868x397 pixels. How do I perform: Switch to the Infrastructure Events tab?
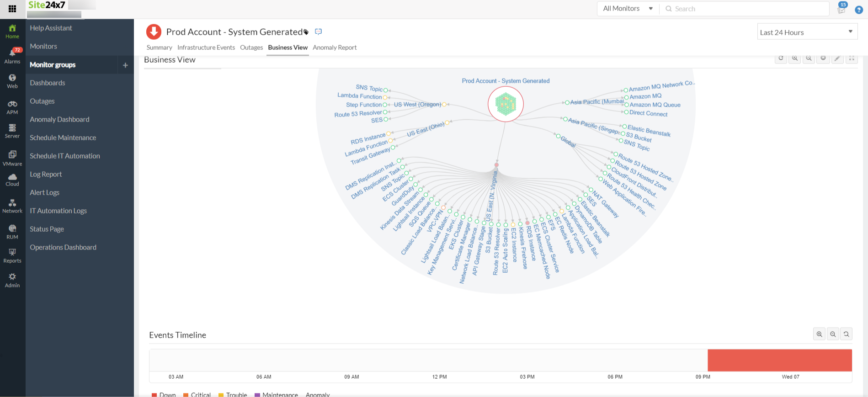206,48
